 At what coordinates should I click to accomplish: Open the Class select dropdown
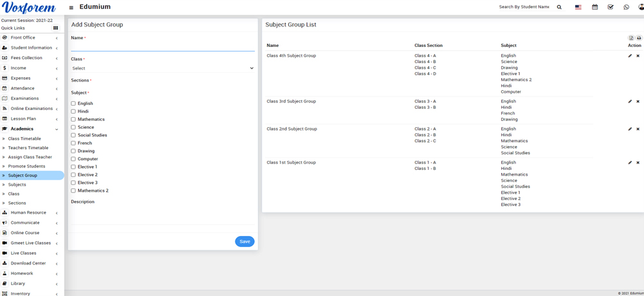[162, 68]
